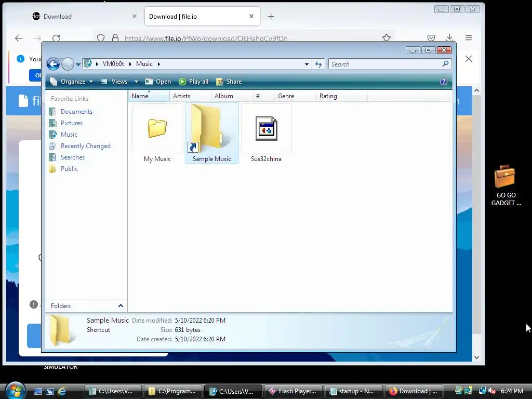Open the Windows Start orb

pos(15,391)
